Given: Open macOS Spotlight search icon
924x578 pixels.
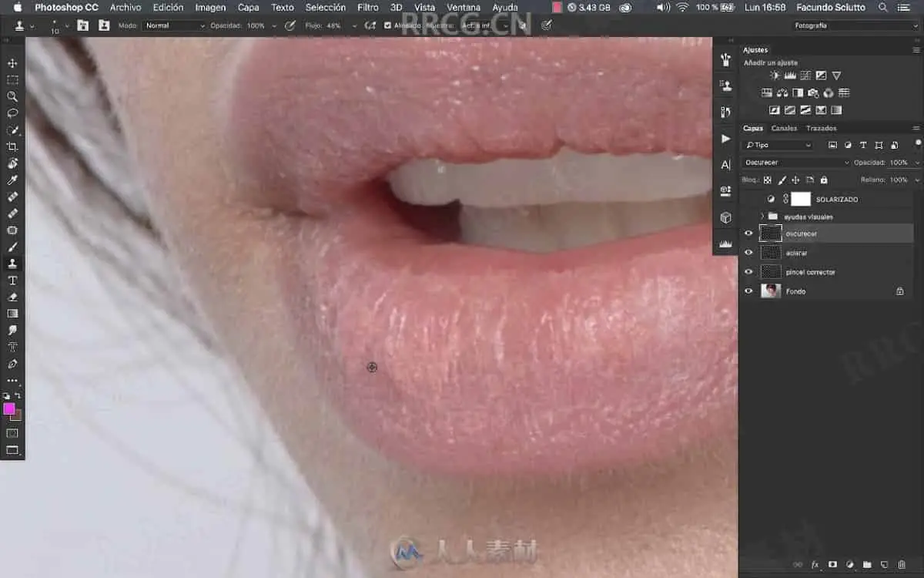Looking at the screenshot, I should point(883,7).
